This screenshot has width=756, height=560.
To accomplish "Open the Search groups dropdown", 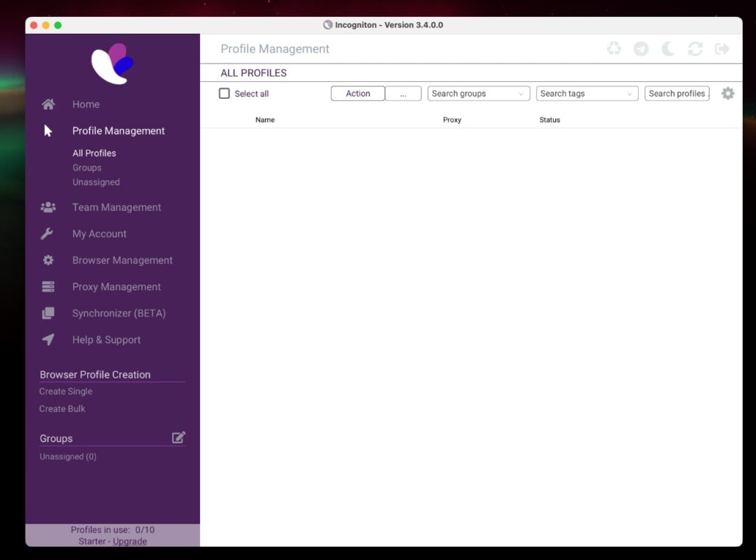I will 478,94.
